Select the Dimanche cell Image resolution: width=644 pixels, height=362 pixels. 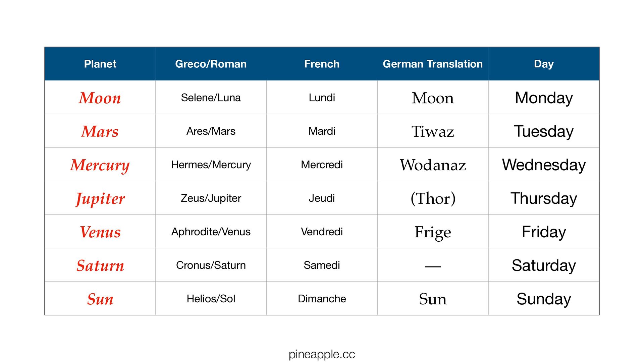[322, 299]
